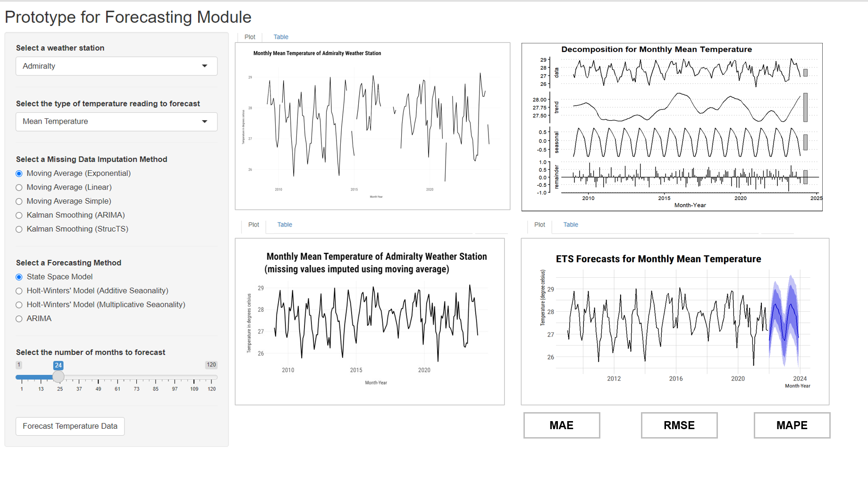
Task: Click the forecast months slider handle
Action: click(x=59, y=377)
